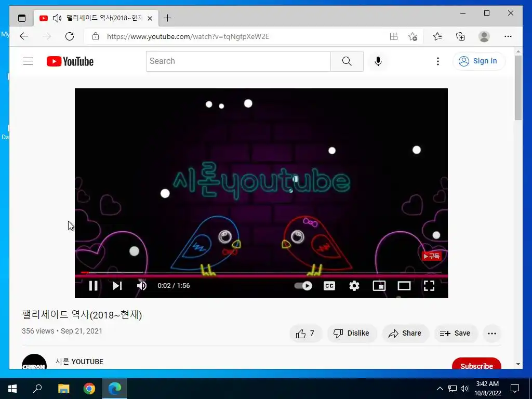This screenshot has width=532, height=399.
Task: Mute the video volume speaker icon
Action: coord(142,286)
